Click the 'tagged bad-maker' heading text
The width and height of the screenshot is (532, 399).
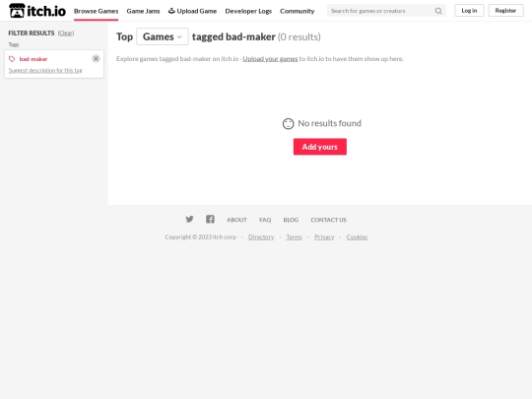click(x=233, y=36)
